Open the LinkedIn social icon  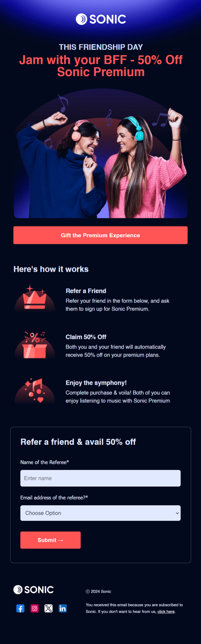(x=63, y=608)
